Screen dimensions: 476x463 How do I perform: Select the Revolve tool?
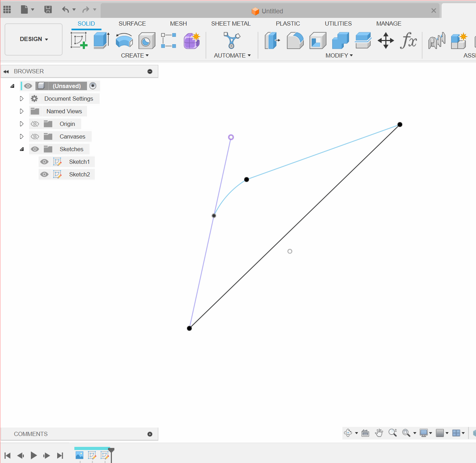124,40
